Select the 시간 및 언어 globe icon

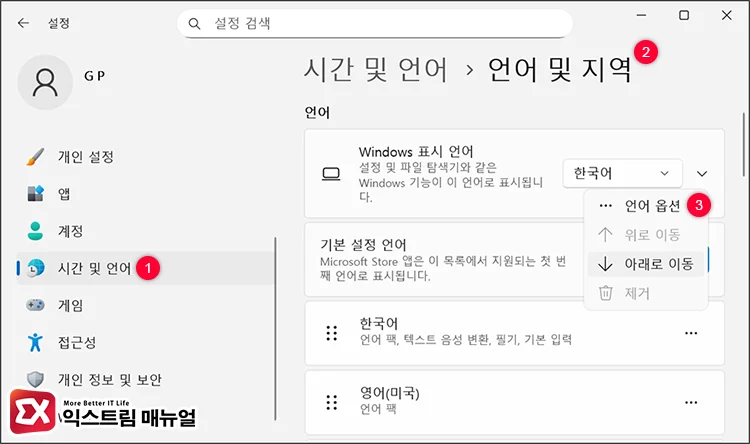coord(36,268)
